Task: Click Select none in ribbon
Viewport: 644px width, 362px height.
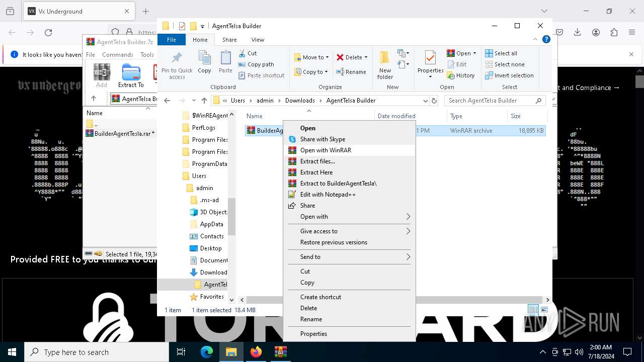Action: tap(505, 64)
